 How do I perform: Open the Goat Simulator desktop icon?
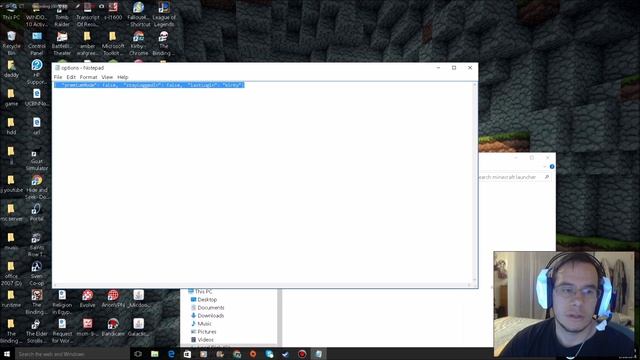[37, 158]
